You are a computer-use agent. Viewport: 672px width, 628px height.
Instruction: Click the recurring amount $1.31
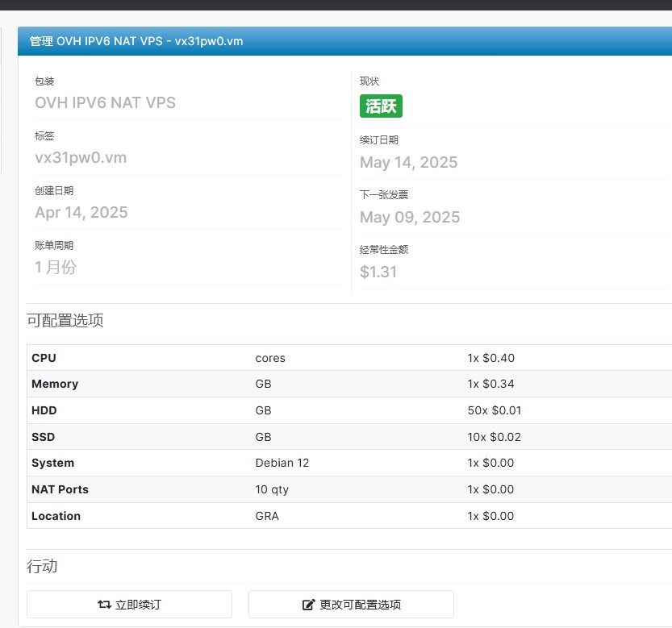pyautogui.click(x=378, y=272)
